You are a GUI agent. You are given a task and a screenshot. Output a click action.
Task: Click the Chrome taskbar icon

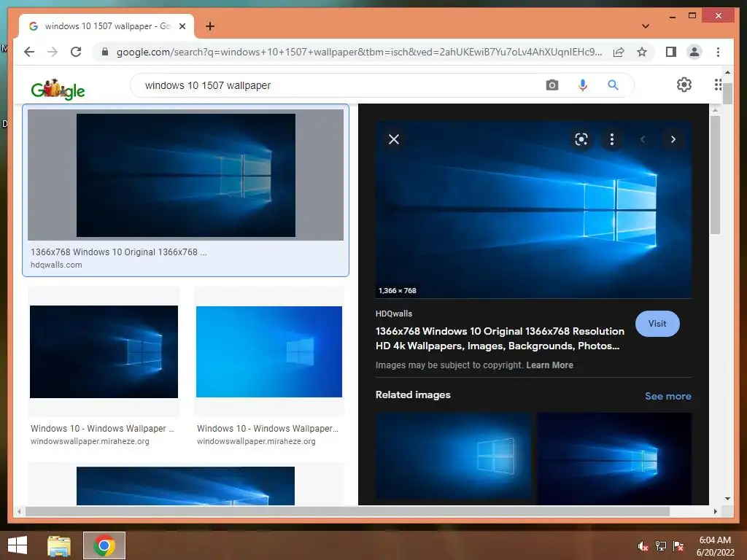point(104,545)
